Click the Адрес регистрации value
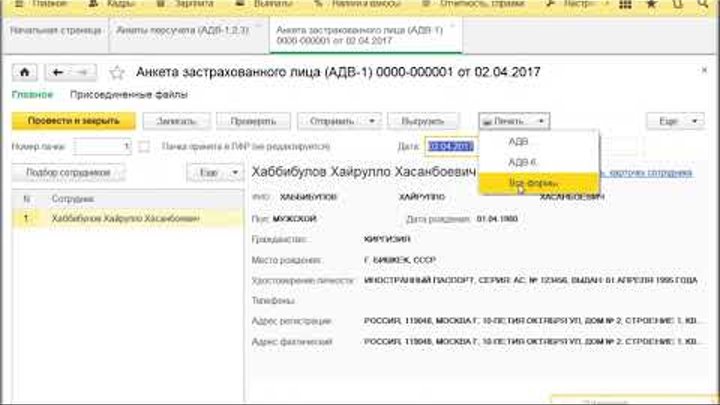The width and height of the screenshot is (720, 405). tap(531, 321)
